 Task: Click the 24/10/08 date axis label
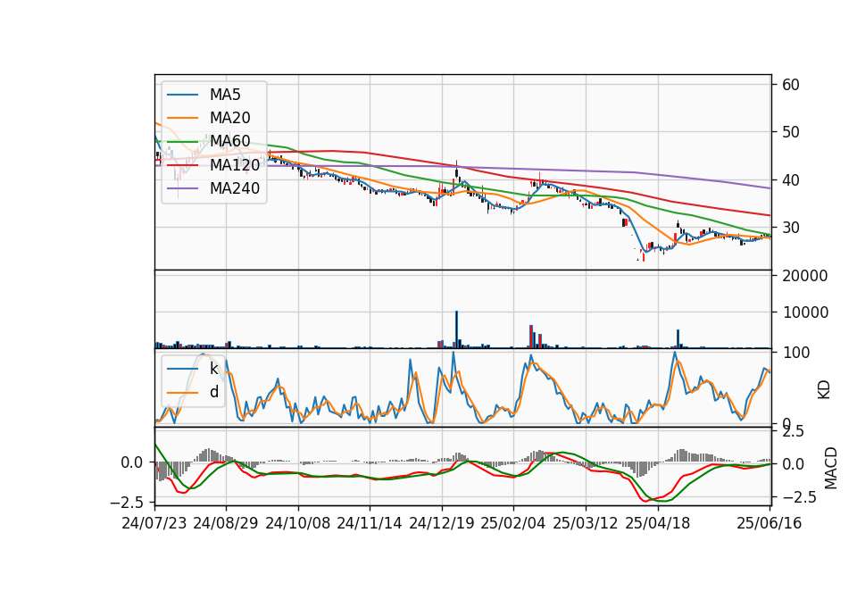pos(298,523)
